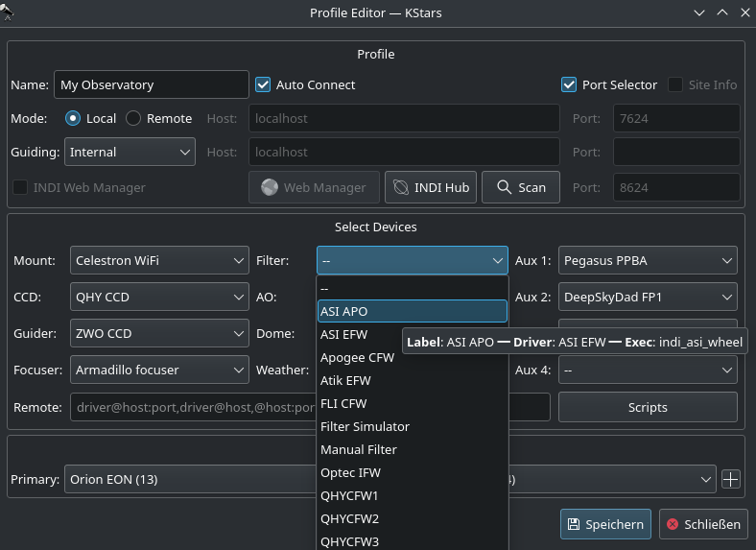Click the plus icon to add telescope

pyautogui.click(x=731, y=479)
